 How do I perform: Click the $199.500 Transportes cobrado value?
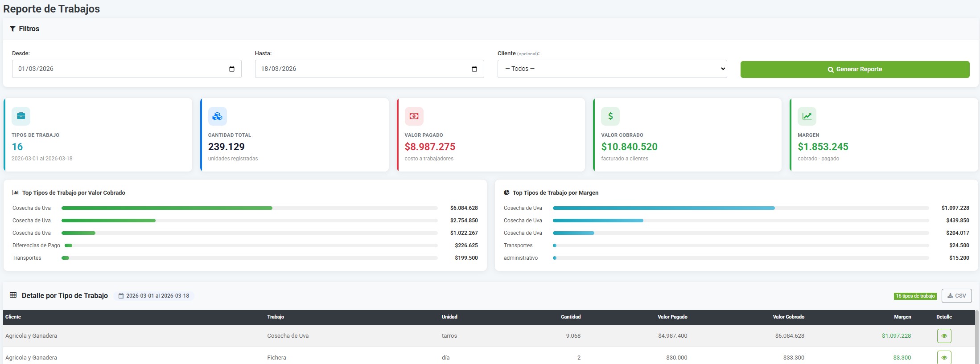pos(466,258)
